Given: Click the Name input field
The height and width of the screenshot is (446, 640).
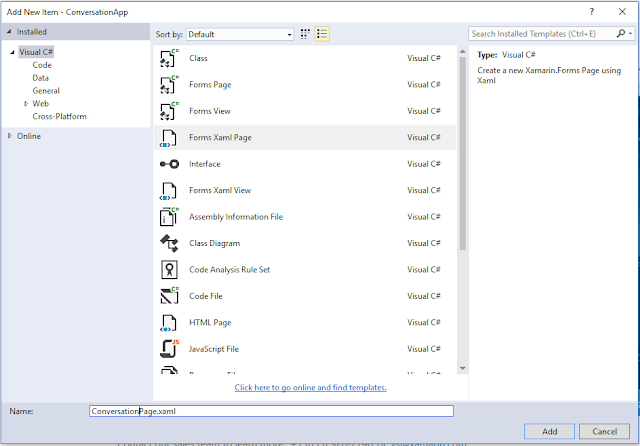Looking at the screenshot, I should click(x=271, y=411).
